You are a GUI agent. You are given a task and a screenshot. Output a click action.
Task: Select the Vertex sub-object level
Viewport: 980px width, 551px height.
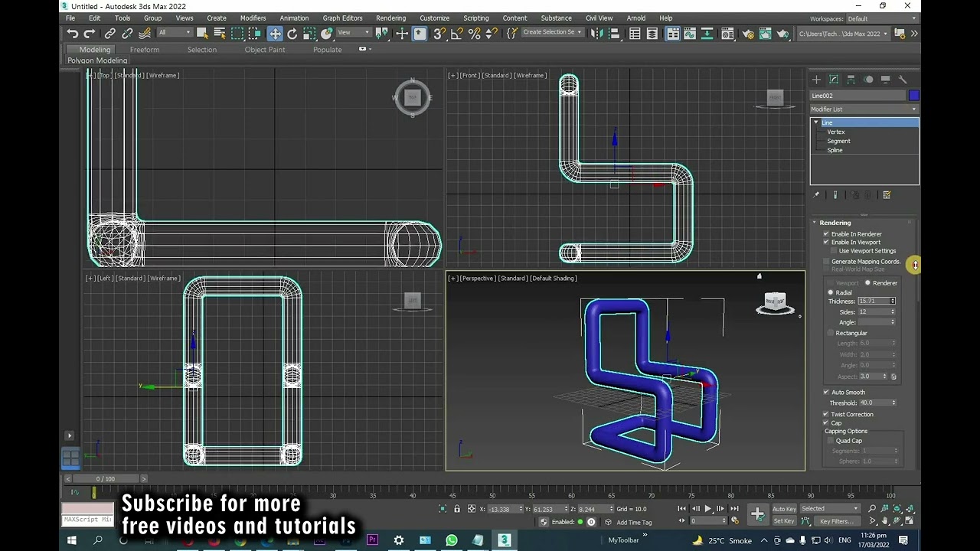[x=836, y=132]
